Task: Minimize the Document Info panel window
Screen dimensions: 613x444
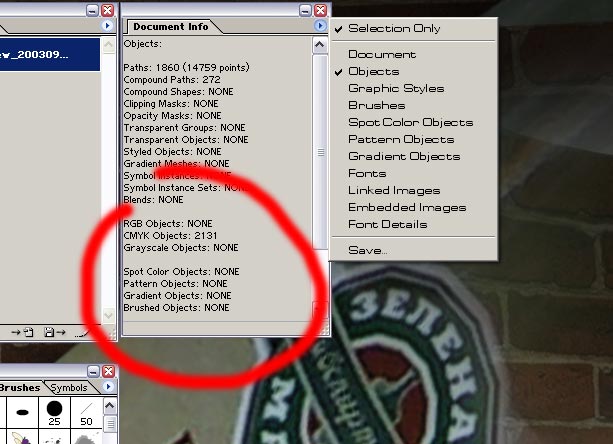Action: (x=305, y=10)
